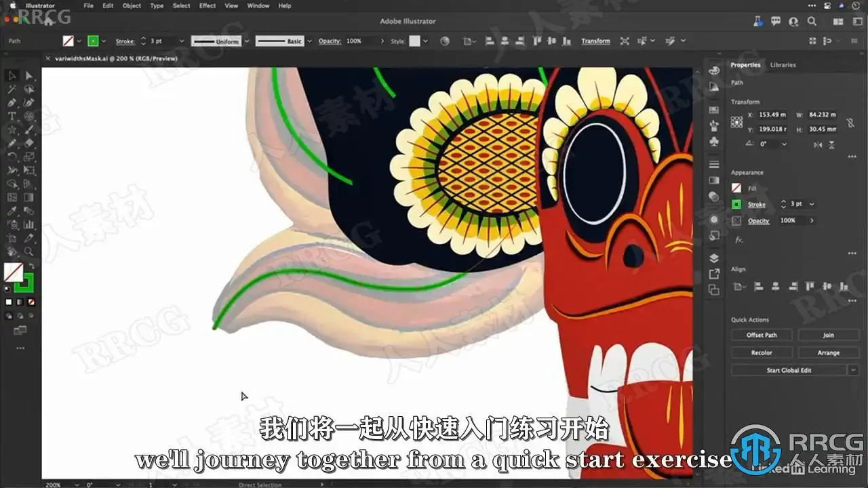The width and height of the screenshot is (868, 488).
Task: Click horizontal align left in control bar
Action: click(x=489, y=41)
